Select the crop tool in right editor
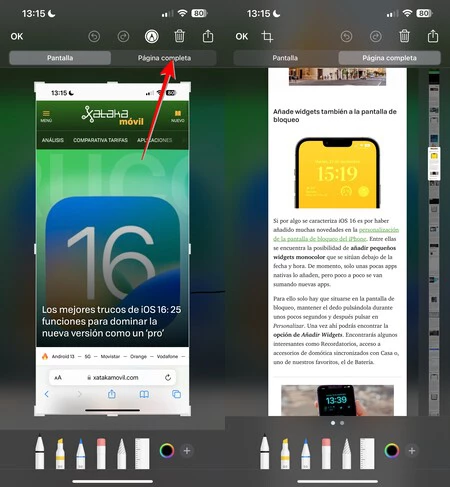450x487 pixels. 267,36
